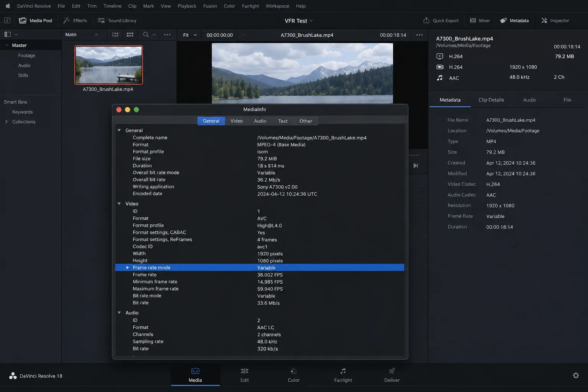
Task: Open the Sound Library panel
Action: click(x=117, y=21)
